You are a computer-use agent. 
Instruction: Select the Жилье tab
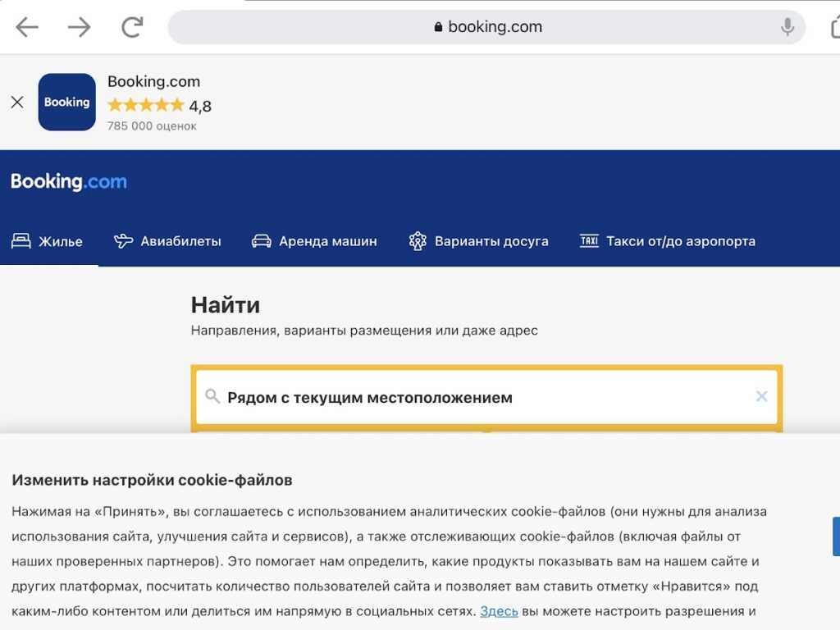click(x=48, y=241)
